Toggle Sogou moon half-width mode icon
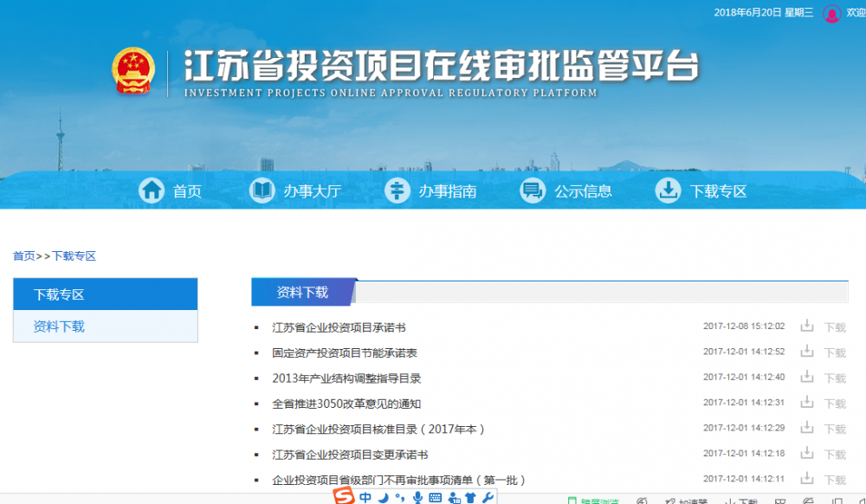 [383, 497]
